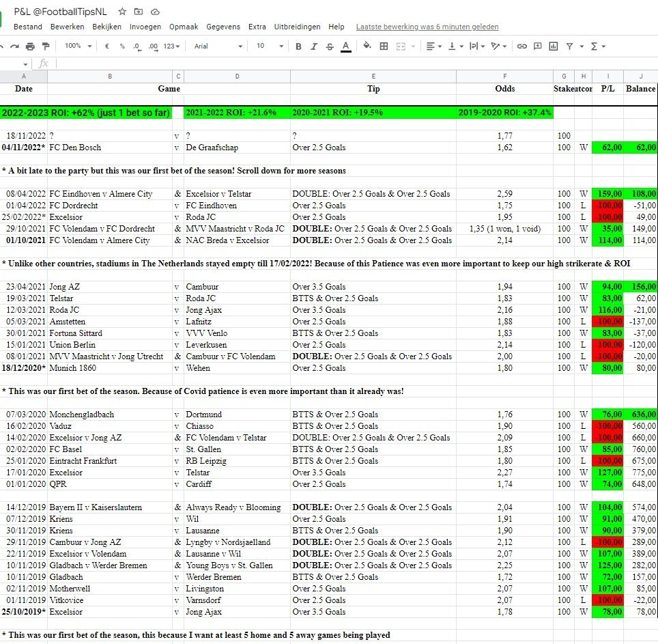
Task: Select the '2019-2020 ROI: +37.4%' cell
Action: 505,113
